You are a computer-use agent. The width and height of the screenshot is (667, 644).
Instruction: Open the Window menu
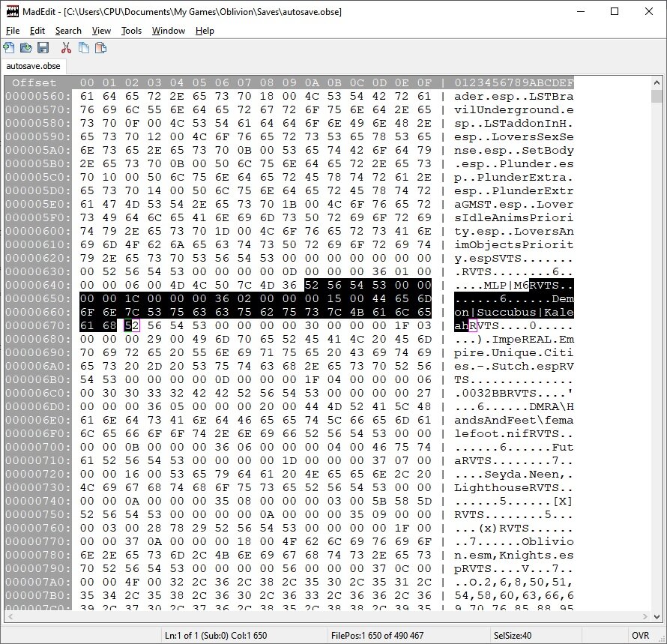[169, 31]
